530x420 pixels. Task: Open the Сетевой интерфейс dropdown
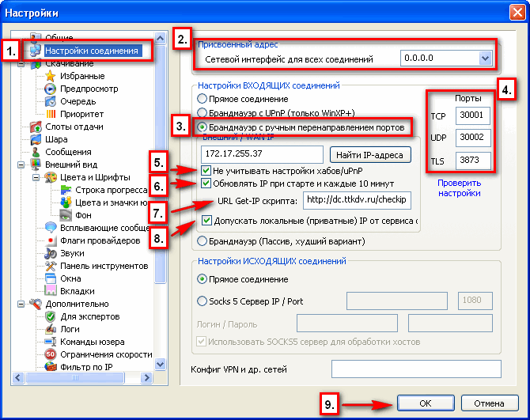coord(486,59)
